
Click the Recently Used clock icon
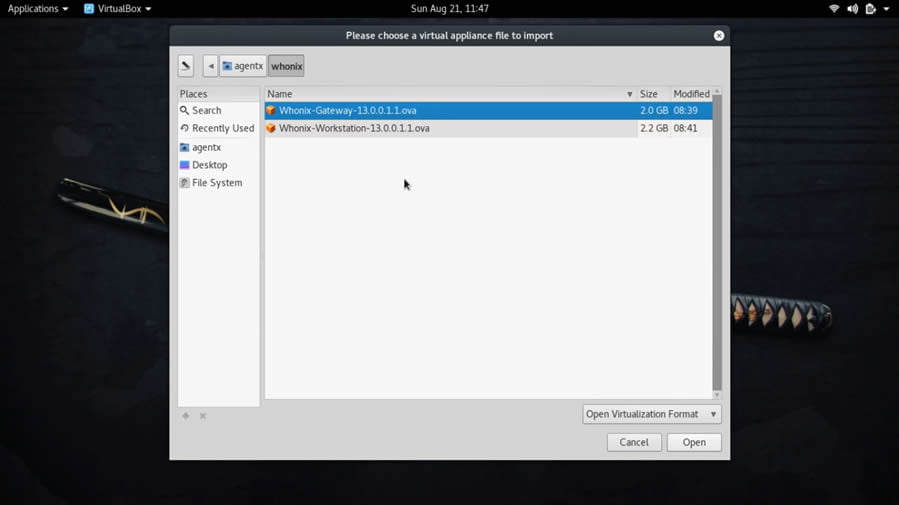click(184, 128)
